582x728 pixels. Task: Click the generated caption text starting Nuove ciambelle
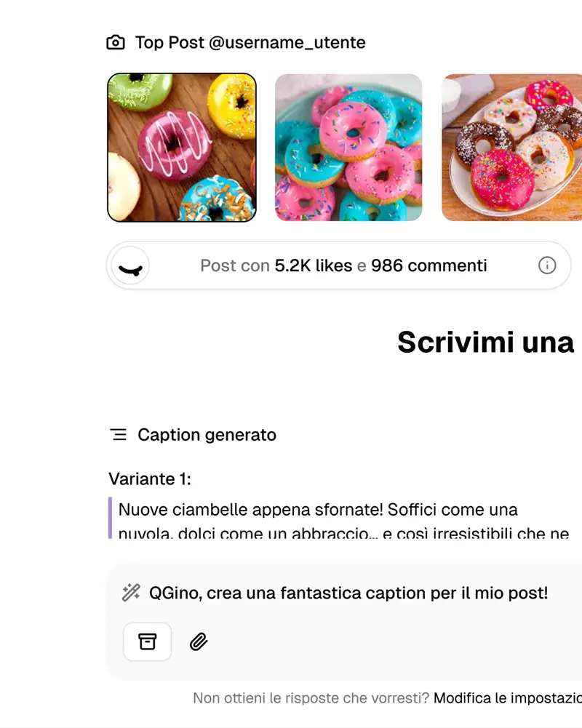click(343, 521)
